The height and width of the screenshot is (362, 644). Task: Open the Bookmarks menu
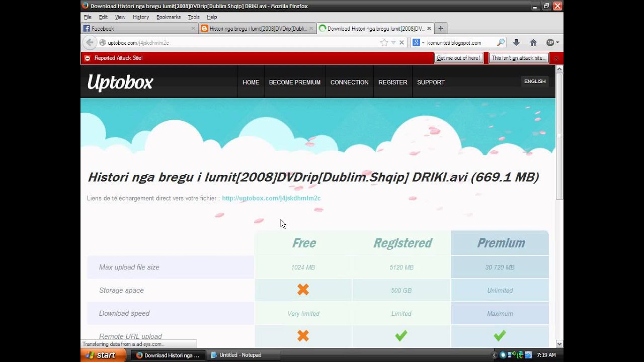tap(169, 17)
